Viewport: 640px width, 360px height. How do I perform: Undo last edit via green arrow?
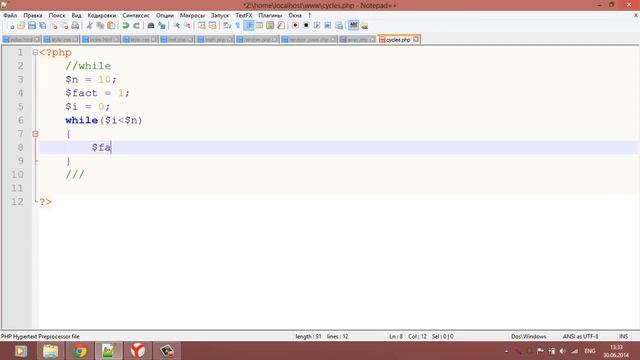pyautogui.click(x=126, y=26)
